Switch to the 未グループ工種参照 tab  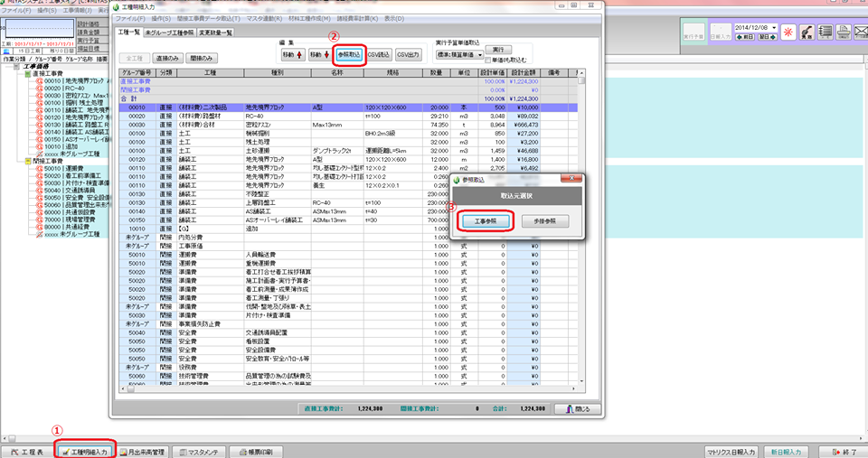click(x=169, y=33)
